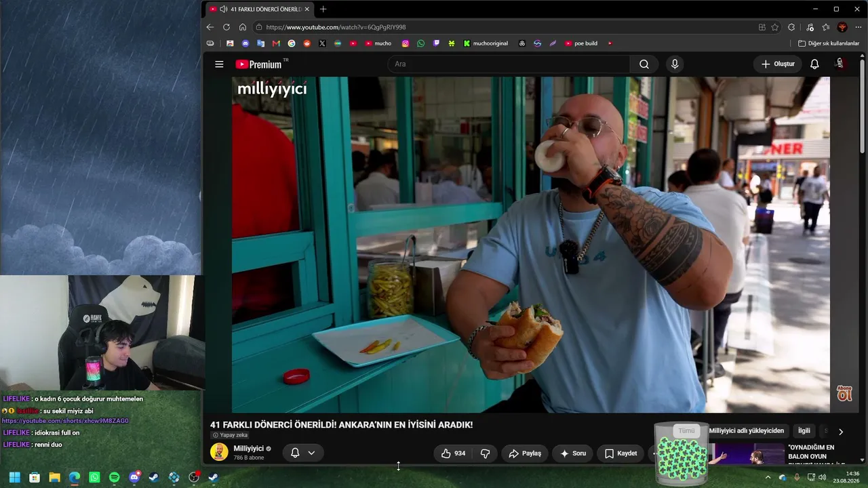Image resolution: width=868 pixels, height=488 pixels.
Task: Expand the subscription options chevron
Action: [311, 453]
